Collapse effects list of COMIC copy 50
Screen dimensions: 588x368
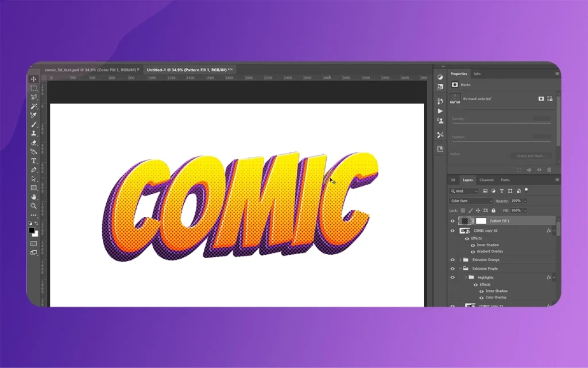[x=554, y=231]
